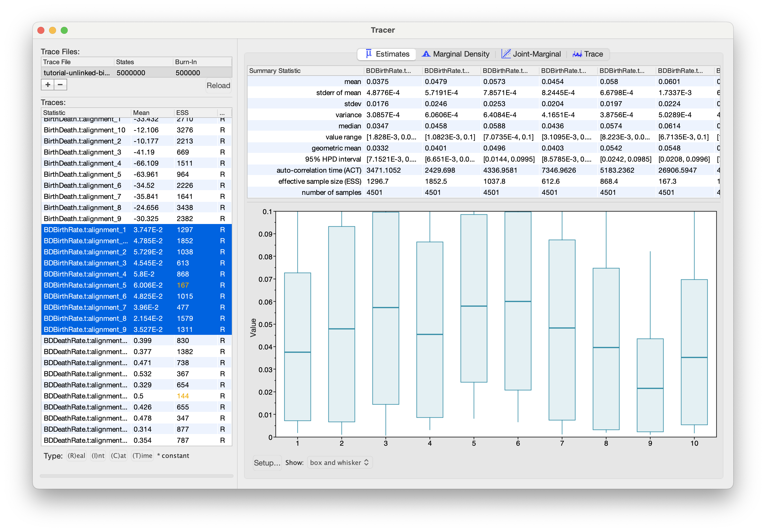Click the median value 0.0588 cell
Screen dimensions: 766x532
click(x=509, y=126)
